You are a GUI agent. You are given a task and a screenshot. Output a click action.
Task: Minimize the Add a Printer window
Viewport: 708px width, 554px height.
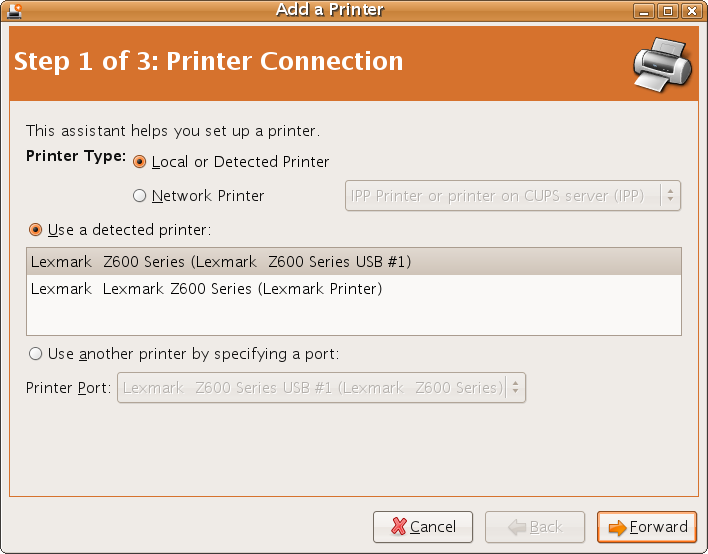(644, 11)
